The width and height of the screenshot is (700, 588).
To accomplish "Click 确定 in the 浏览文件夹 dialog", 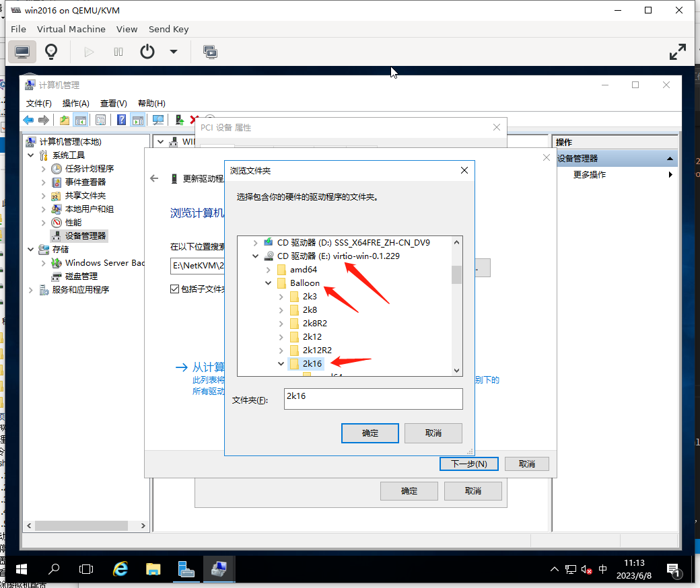I will click(x=370, y=433).
